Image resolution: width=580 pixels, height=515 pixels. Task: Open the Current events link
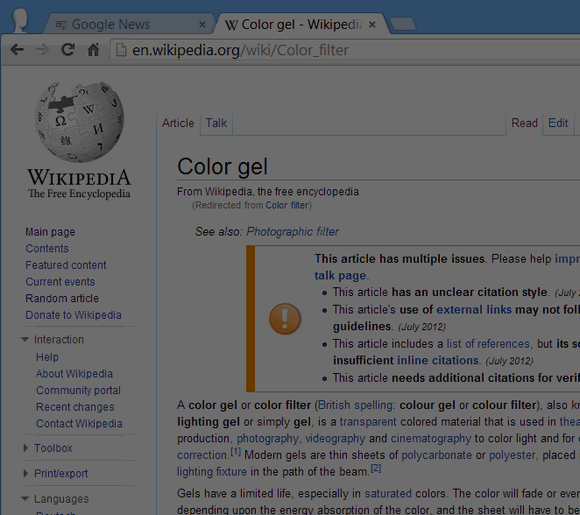[x=60, y=282]
